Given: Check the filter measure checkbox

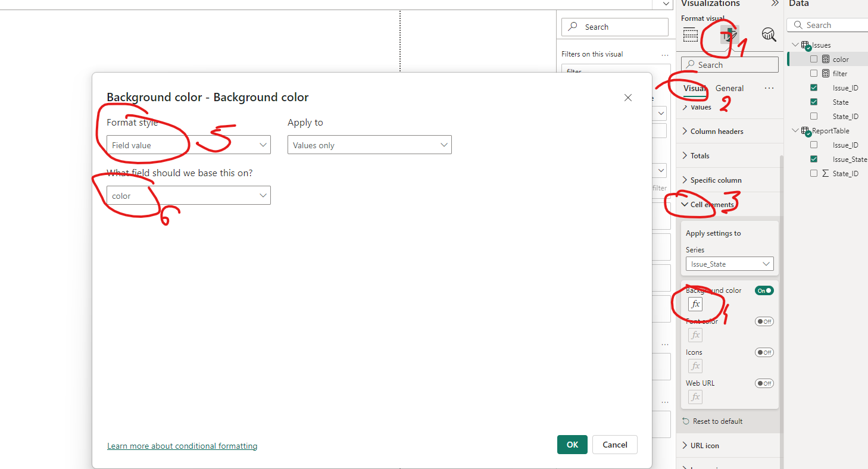Looking at the screenshot, I should 814,74.
